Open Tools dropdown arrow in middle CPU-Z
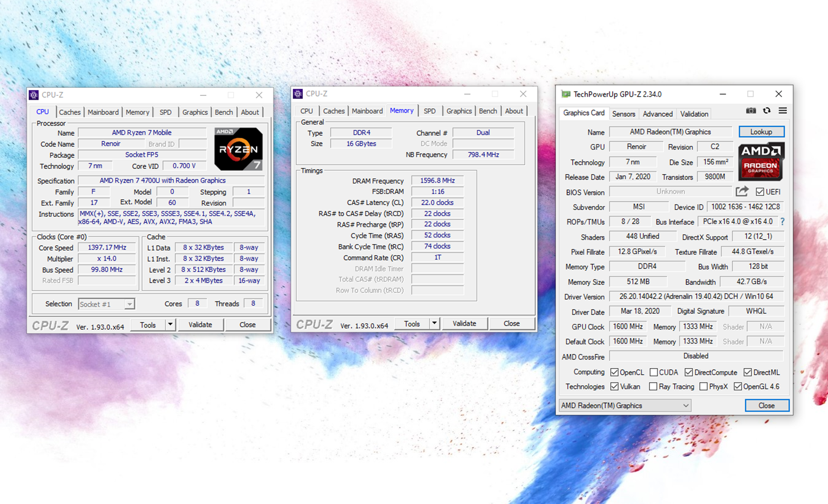The width and height of the screenshot is (828, 504). pos(434,323)
